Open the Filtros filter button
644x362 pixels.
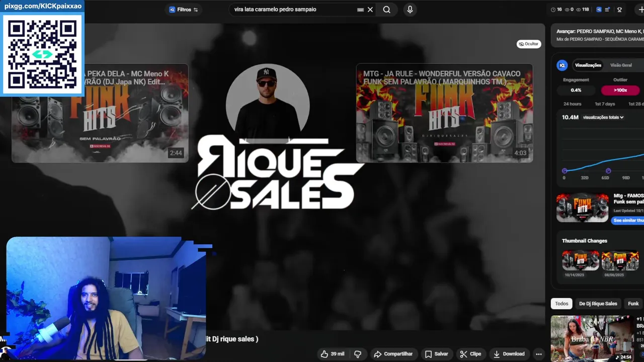click(x=184, y=10)
